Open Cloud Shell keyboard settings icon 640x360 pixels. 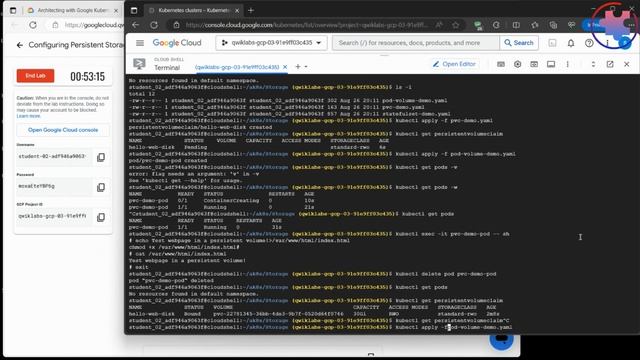501,64
